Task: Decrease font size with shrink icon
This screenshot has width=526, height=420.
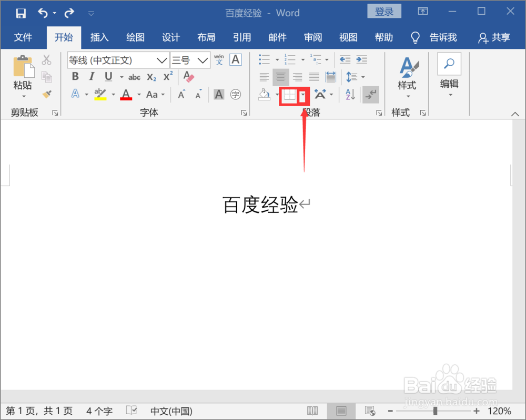Action: (199, 95)
